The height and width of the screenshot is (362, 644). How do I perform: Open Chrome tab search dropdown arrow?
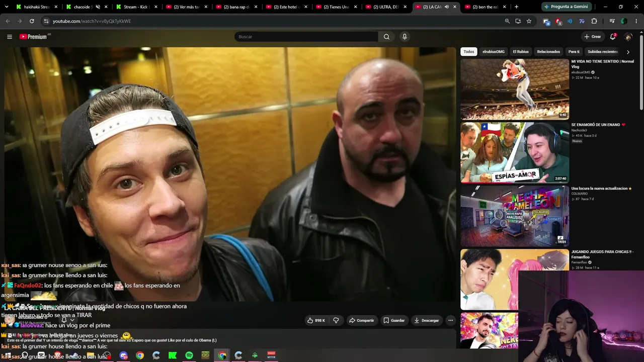pos(7,7)
